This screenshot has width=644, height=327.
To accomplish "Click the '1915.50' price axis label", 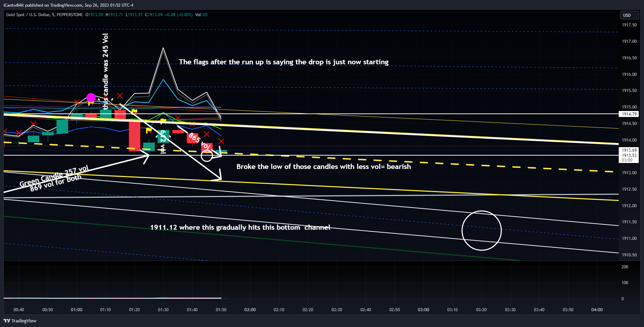I will (x=629, y=91).
